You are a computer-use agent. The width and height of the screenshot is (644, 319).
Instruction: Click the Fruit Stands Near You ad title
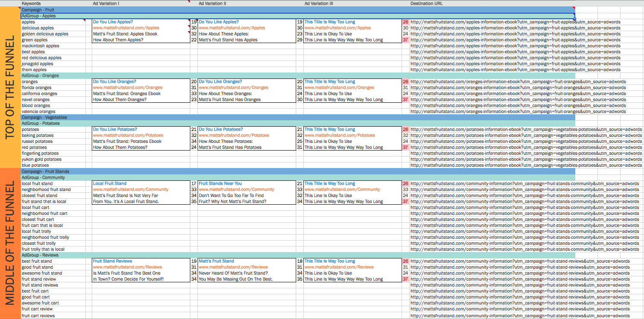pyautogui.click(x=247, y=183)
